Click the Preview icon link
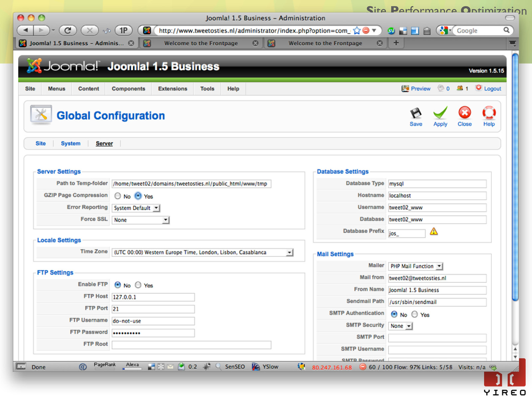Viewport: 532px width, 399px height. click(x=416, y=88)
